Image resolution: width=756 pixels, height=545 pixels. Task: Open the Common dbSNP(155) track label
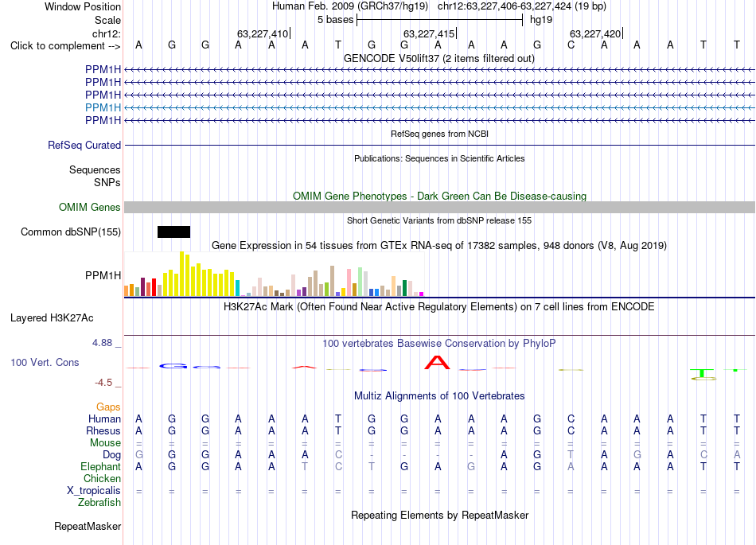tap(70, 232)
